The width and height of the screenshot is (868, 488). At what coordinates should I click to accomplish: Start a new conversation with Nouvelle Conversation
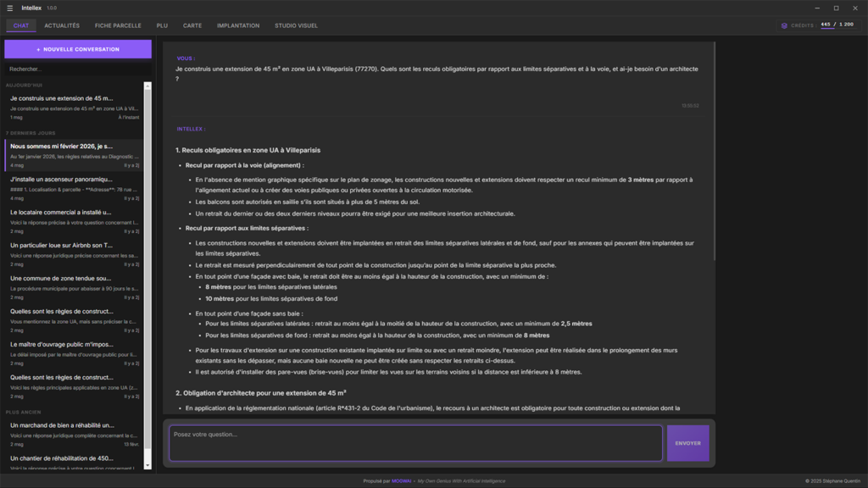pos(78,49)
